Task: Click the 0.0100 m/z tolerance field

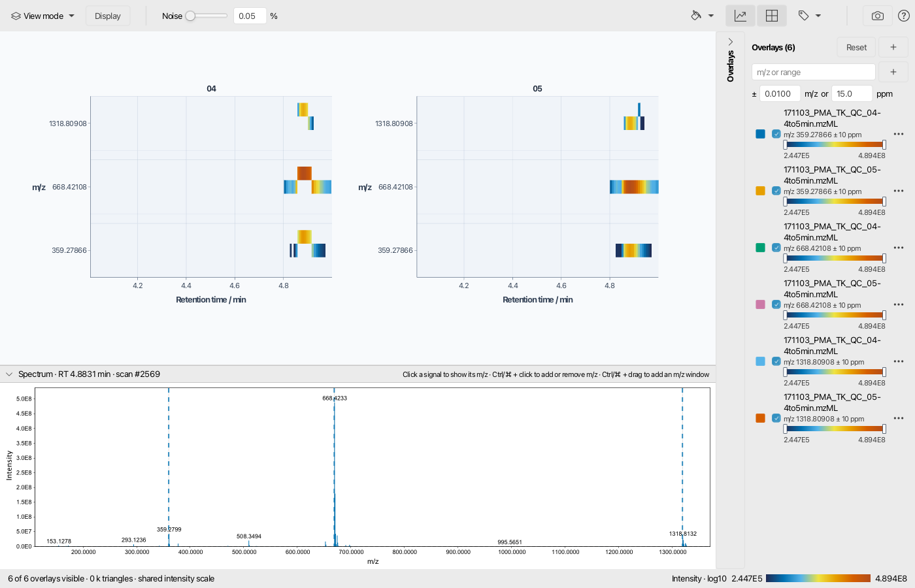Action: [x=780, y=93]
